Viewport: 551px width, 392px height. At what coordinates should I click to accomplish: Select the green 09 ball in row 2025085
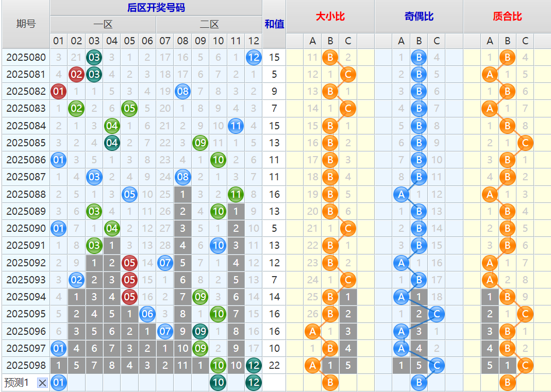click(201, 143)
